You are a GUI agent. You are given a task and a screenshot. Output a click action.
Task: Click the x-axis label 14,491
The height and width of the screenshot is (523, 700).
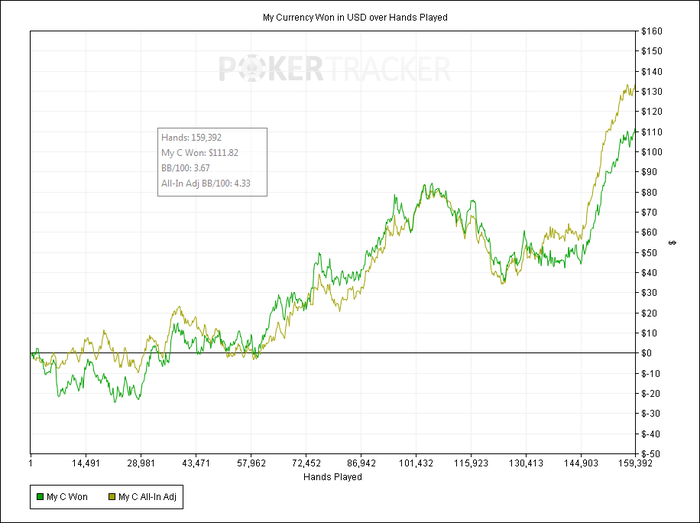[x=86, y=463]
